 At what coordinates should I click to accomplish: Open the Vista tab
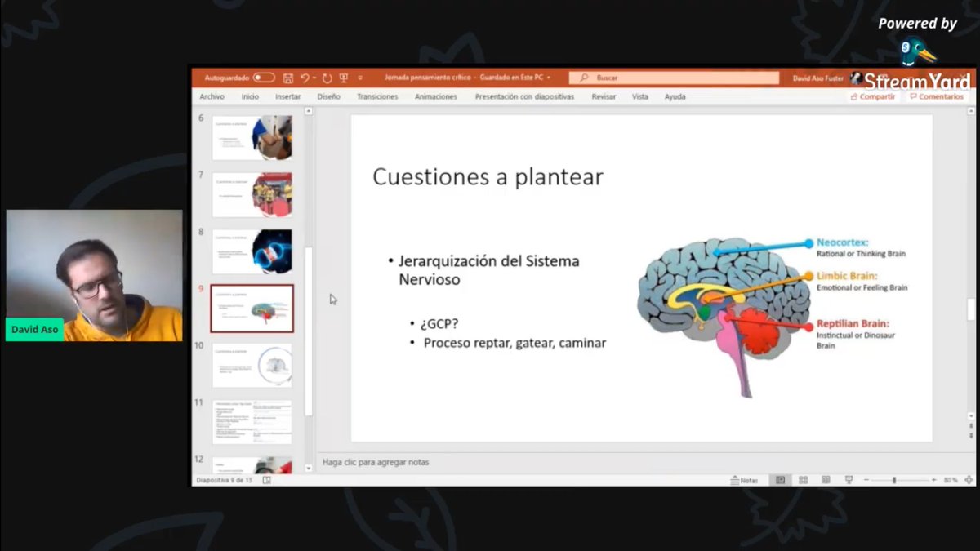click(x=640, y=96)
